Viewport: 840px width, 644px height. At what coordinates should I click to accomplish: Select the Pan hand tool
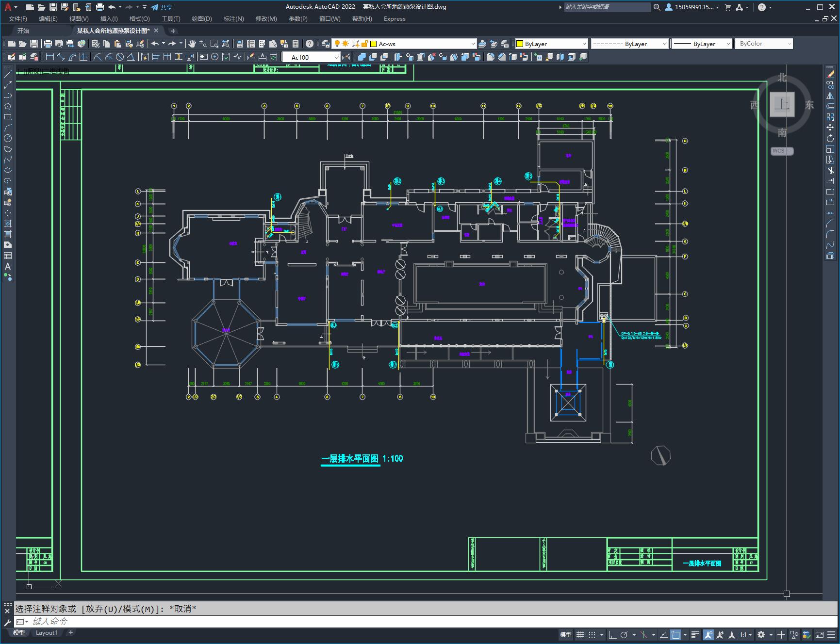192,44
